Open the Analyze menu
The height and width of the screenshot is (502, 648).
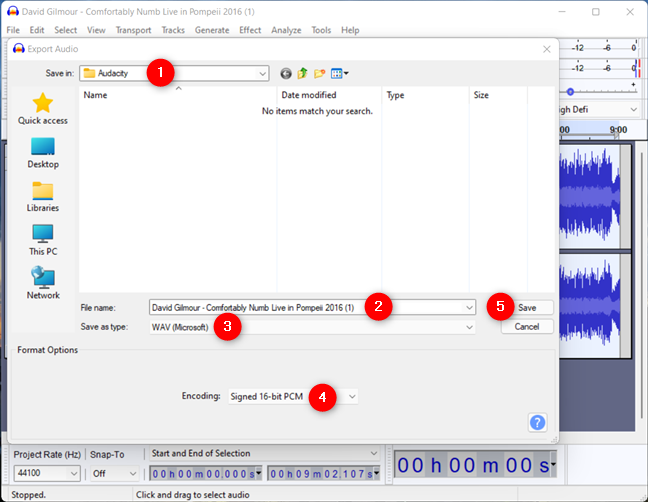click(x=286, y=30)
